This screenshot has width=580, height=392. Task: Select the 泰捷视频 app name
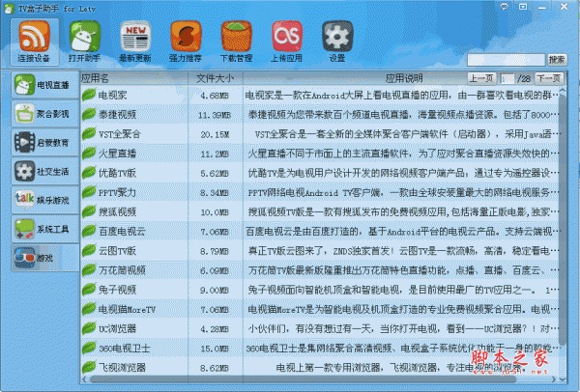(117, 115)
